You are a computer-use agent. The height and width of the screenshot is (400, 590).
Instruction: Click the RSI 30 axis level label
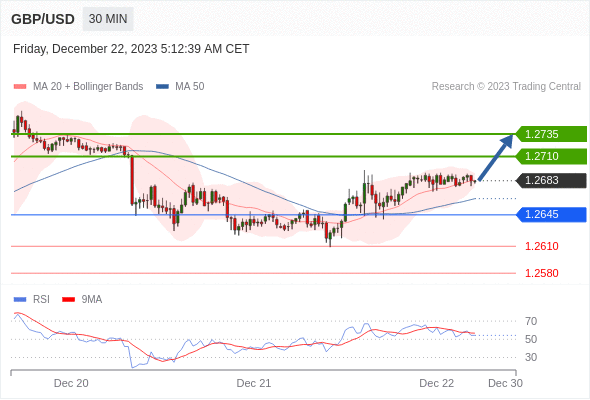(531, 357)
